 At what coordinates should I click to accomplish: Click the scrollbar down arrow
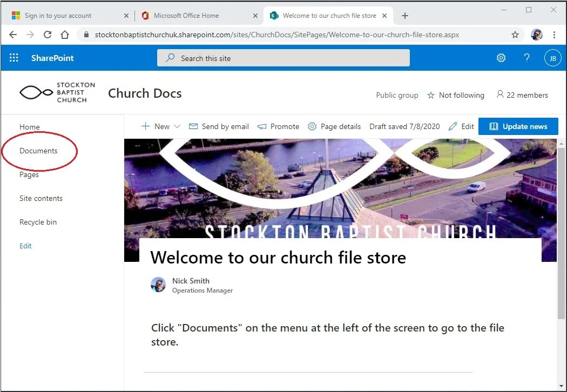click(x=561, y=386)
